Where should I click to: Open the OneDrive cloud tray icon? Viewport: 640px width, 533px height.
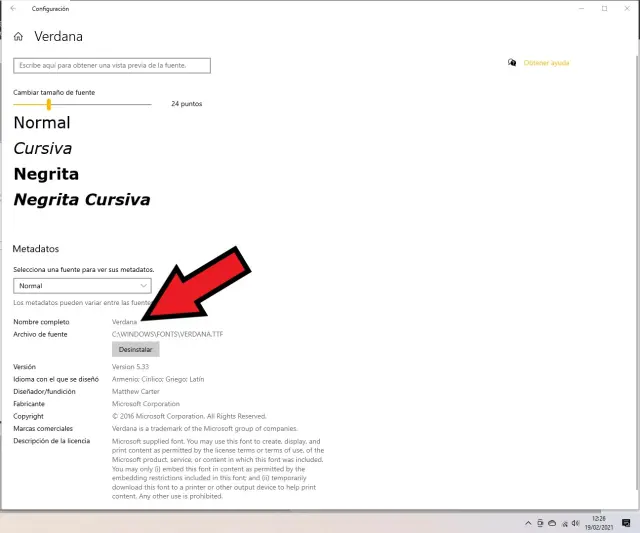click(552, 523)
